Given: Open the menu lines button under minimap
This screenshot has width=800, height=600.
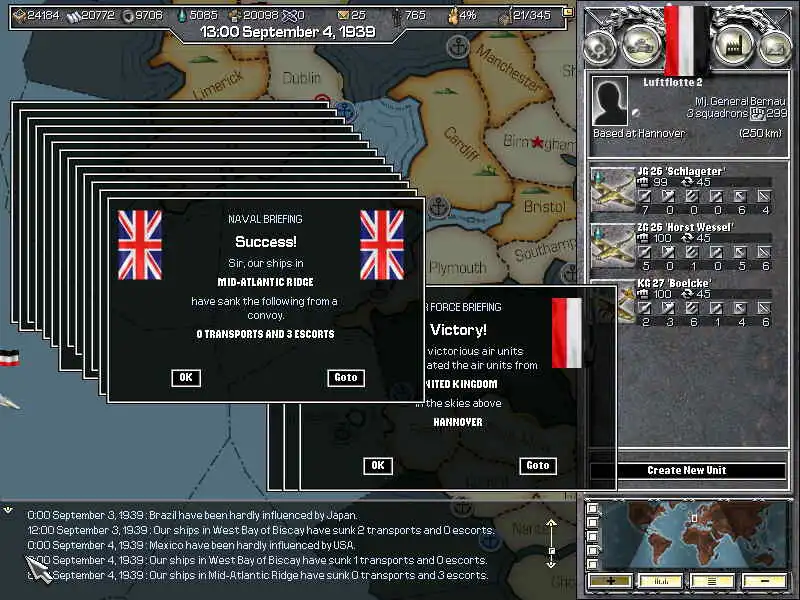Looking at the screenshot, I should pyautogui.click(x=712, y=581).
